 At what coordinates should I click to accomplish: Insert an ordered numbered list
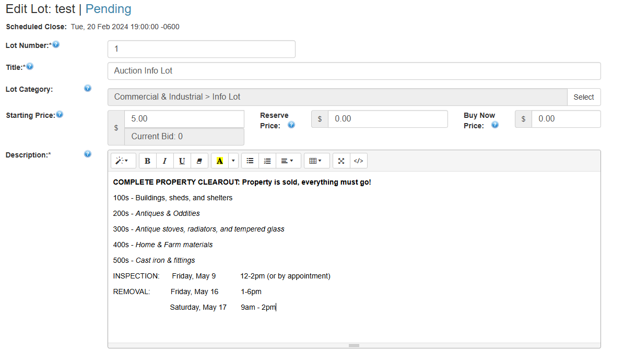[x=267, y=161]
